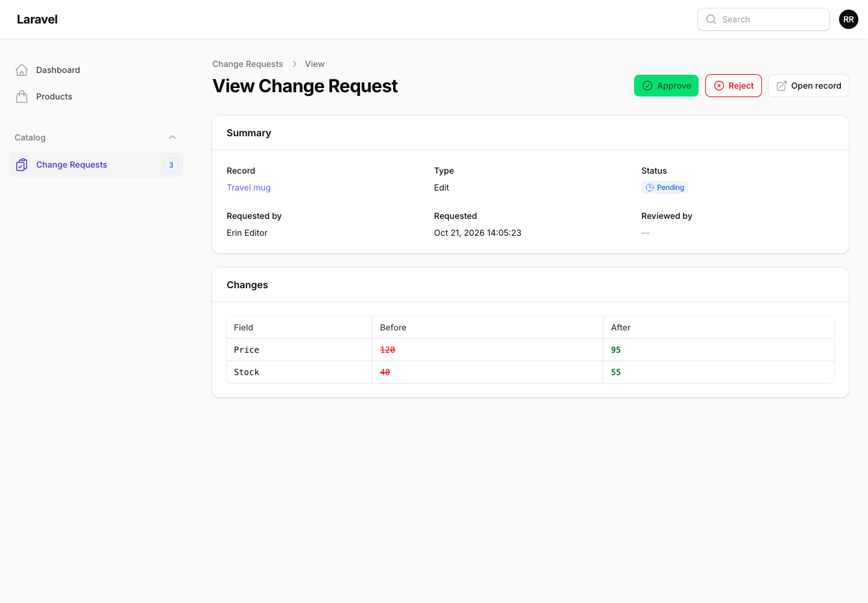Click the Erin Editor requester name
This screenshot has height=603, width=868.
[x=247, y=233]
